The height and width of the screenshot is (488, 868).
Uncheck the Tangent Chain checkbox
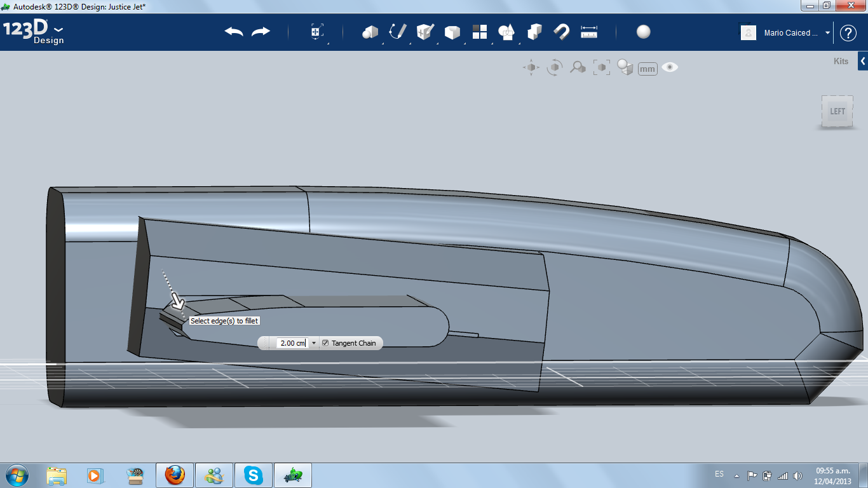click(325, 343)
